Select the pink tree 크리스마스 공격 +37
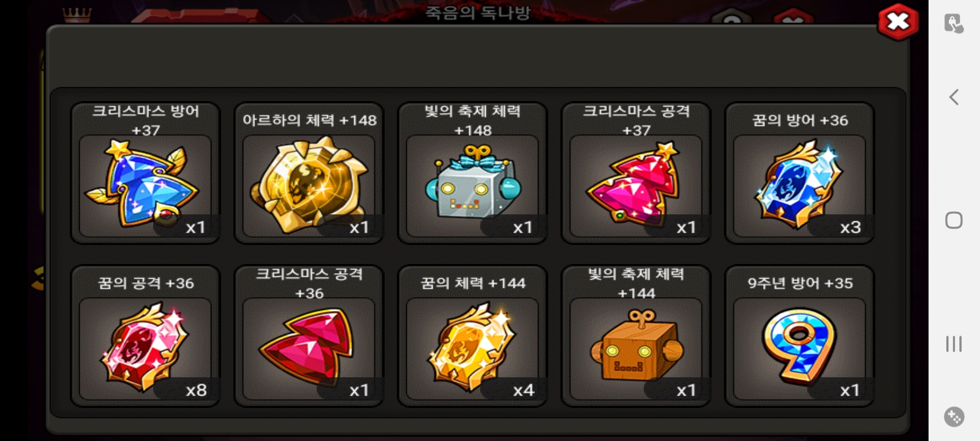 tap(636, 184)
